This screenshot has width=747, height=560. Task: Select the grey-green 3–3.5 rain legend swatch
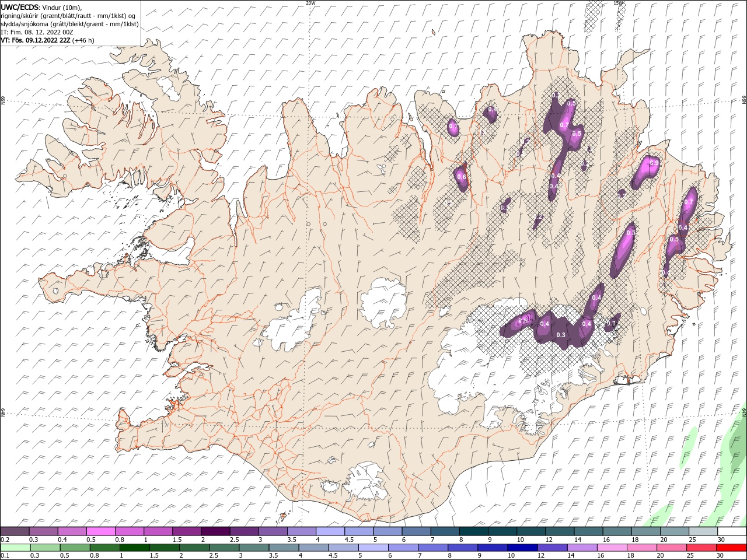(254, 548)
